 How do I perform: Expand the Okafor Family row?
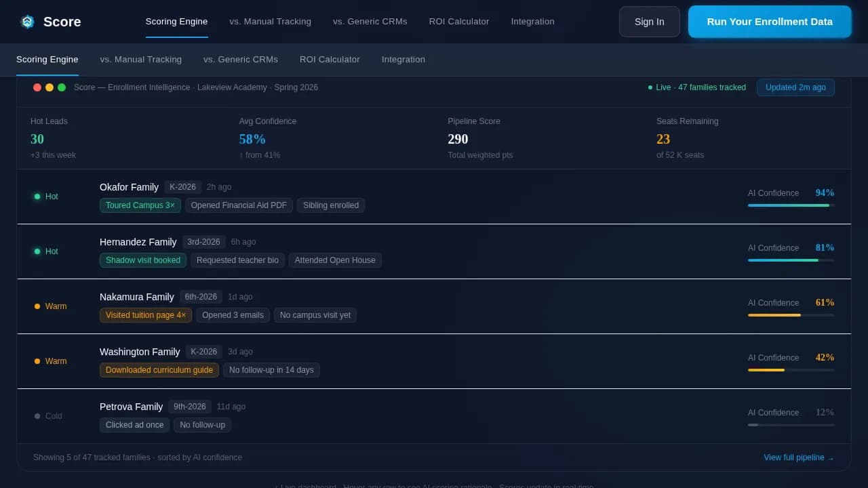point(434,197)
